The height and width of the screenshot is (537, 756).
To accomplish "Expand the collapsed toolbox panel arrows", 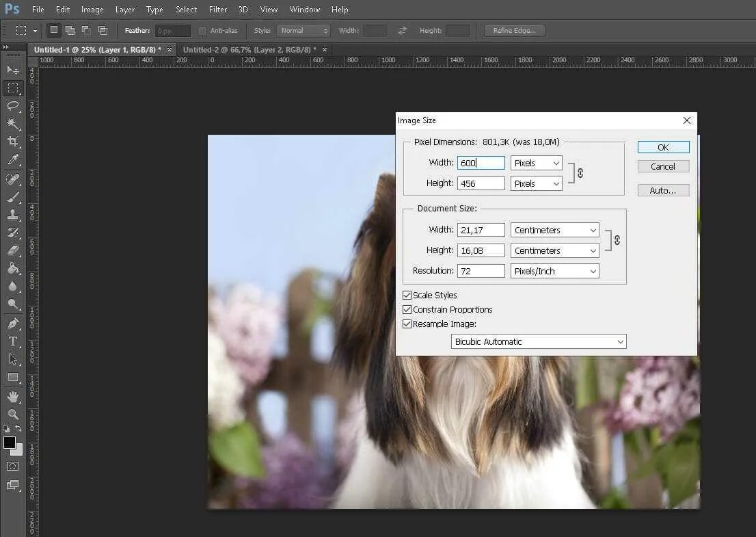I will 5,47.
